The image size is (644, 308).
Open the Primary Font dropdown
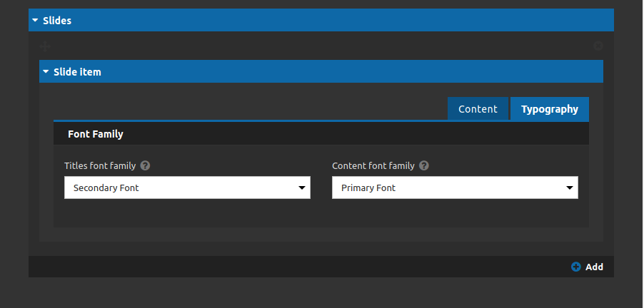tap(455, 188)
